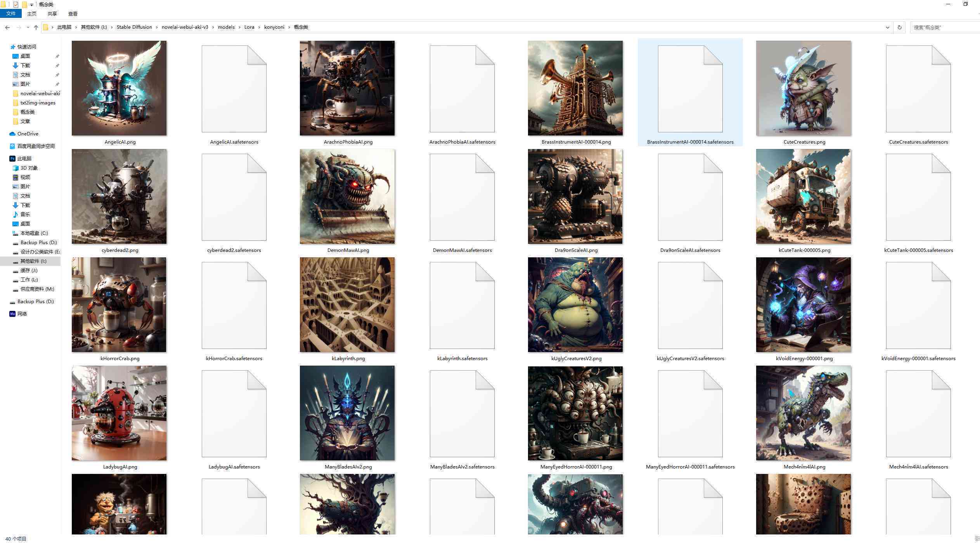This screenshot has width=980, height=543.
Task: Click the 查看 menu in toolbar
Action: (71, 14)
